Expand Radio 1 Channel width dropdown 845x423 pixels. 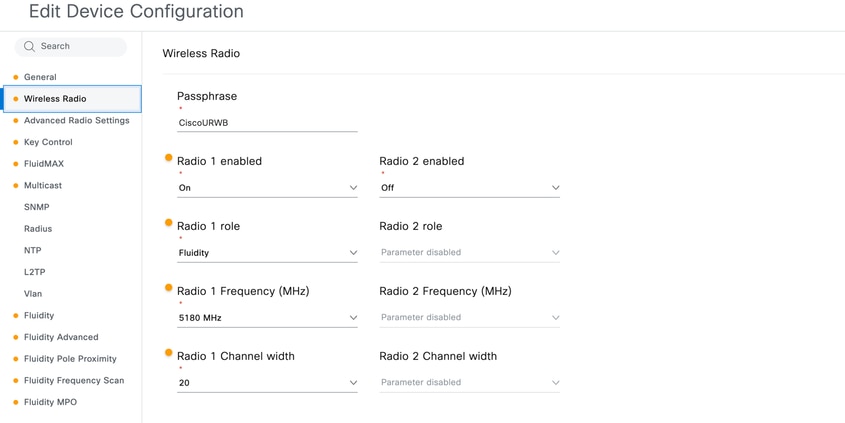pos(267,383)
